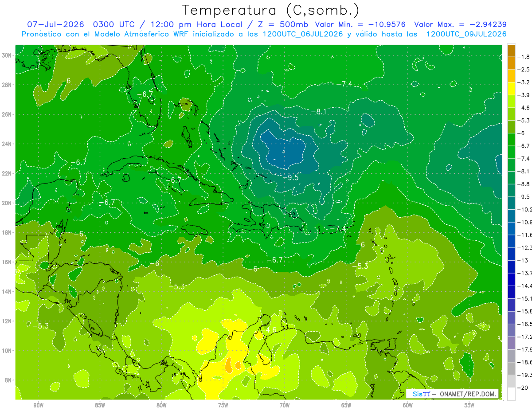Screen dimensions: 532x411
Task: Click the "Valor Min. = -10.9576" readout
Action: pyautogui.click(x=361, y=24)
